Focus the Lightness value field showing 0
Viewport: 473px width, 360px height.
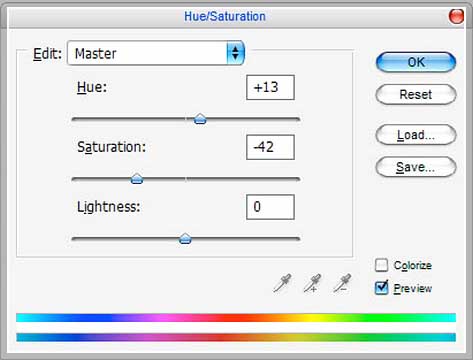(x=270, y=207)
